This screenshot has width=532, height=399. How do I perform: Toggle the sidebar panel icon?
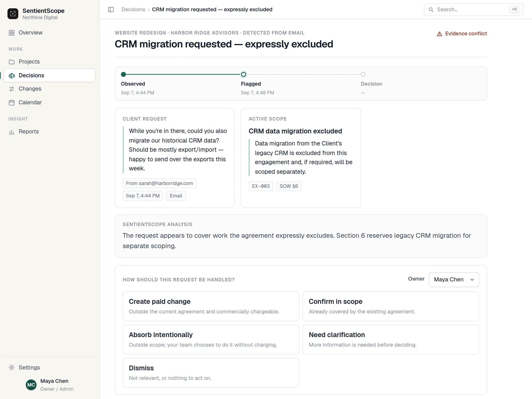click(x=111, y=10)
